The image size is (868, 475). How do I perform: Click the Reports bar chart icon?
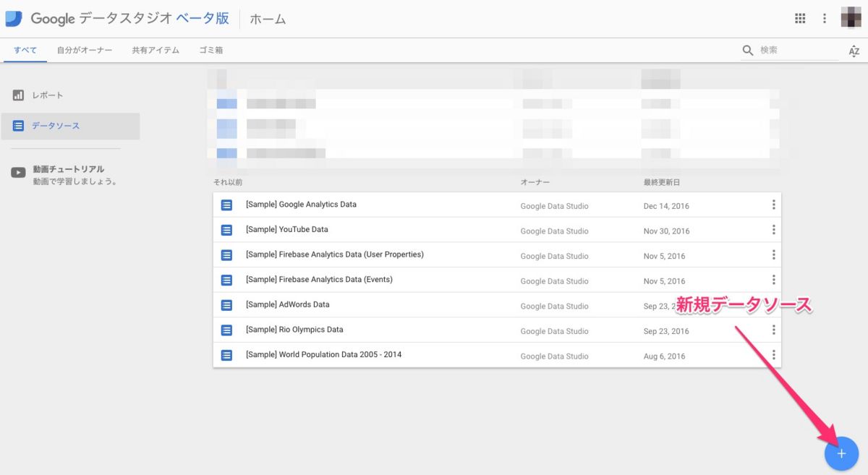coord(18,95)
